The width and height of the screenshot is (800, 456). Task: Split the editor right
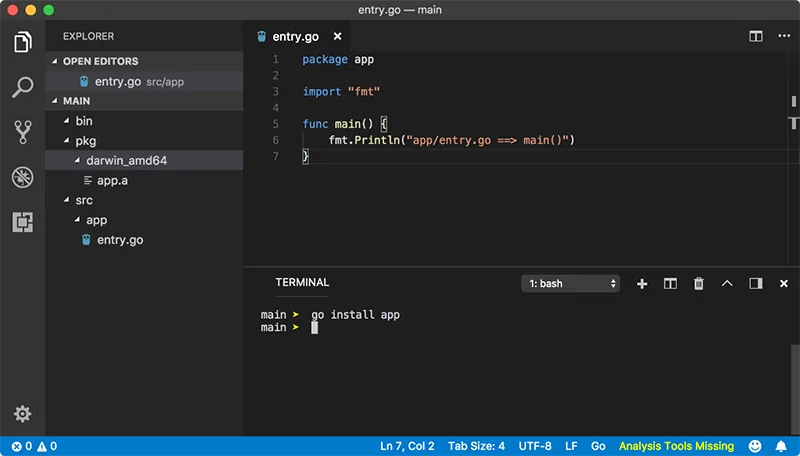click(x=756, y=36)
